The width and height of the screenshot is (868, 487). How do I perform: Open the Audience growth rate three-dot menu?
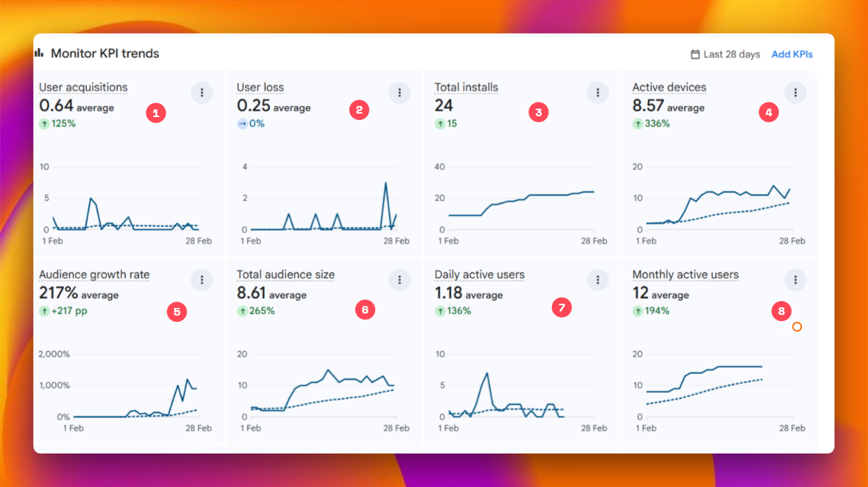click(x=201, y=279)
